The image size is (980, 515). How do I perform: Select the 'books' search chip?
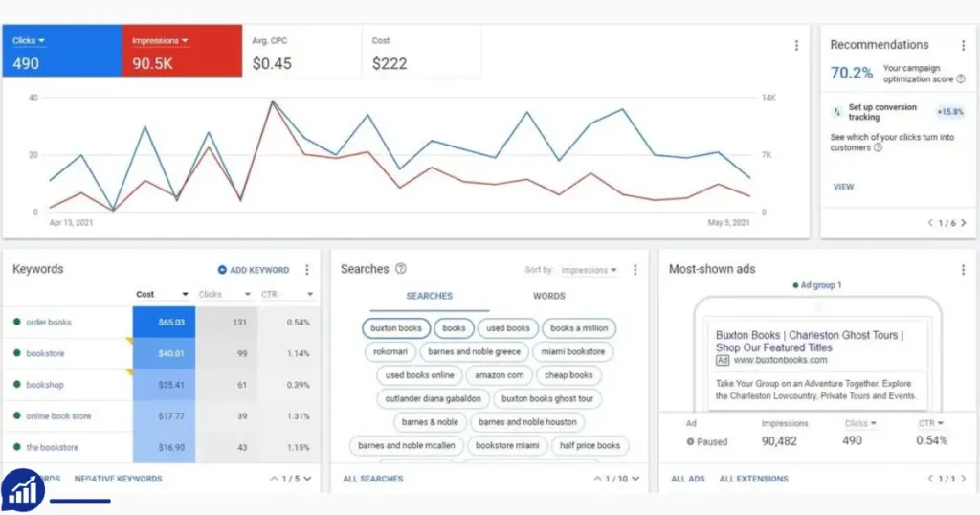pos(454,328)
